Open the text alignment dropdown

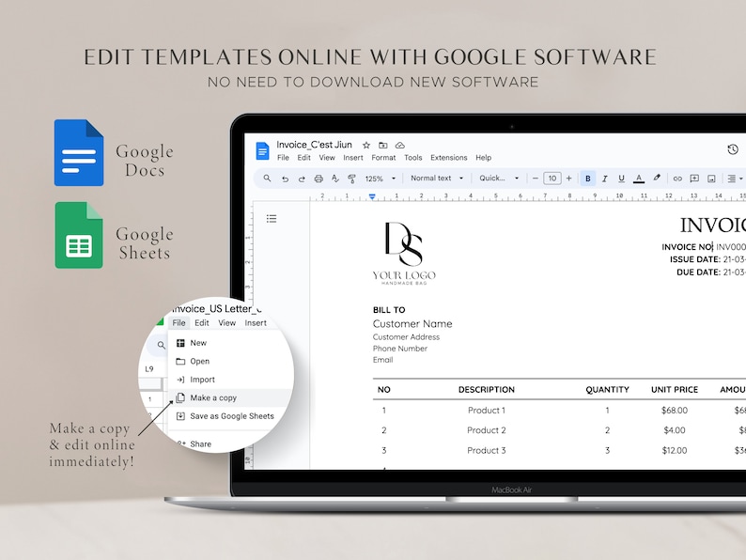coord(735,179)
